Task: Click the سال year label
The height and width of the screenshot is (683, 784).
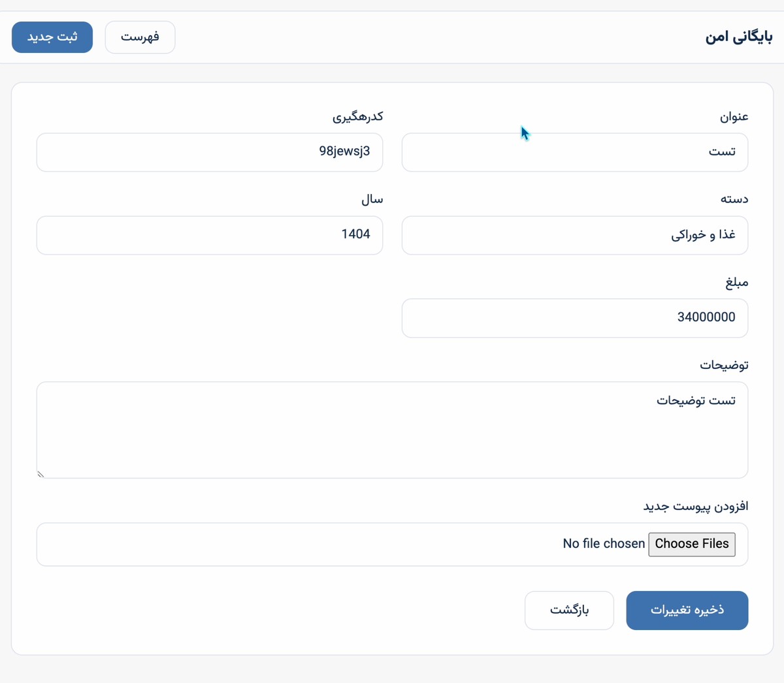Action: pos(372,200)
